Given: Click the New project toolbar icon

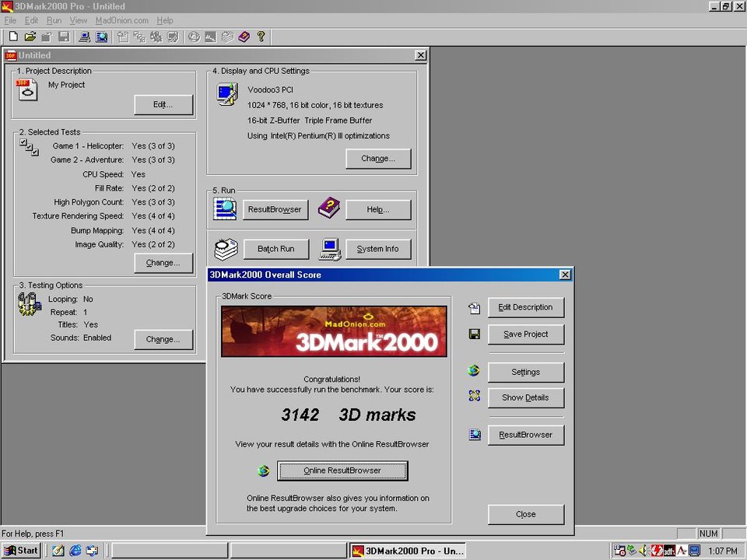Looking at the screenshot, I should [13, 37].
